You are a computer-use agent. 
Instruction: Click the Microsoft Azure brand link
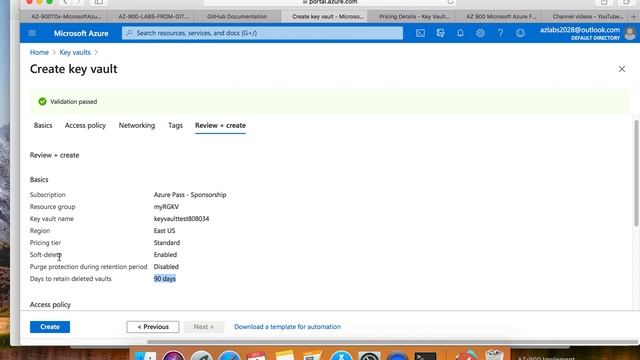(81, 33)
